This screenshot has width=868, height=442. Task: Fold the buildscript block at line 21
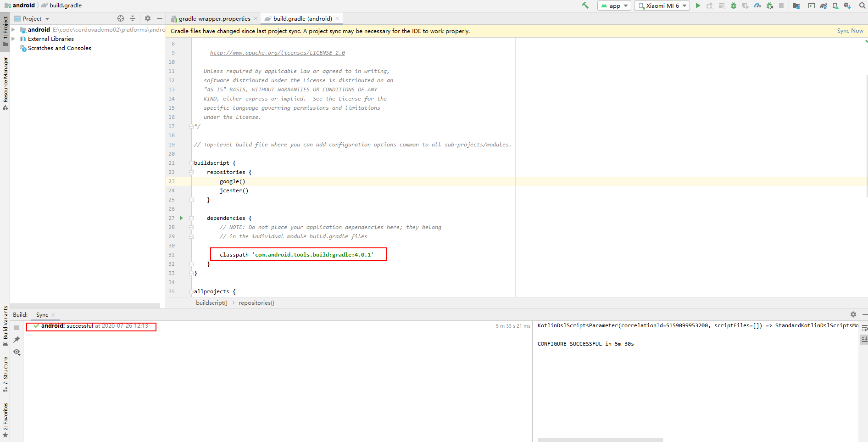coord(191,163)
